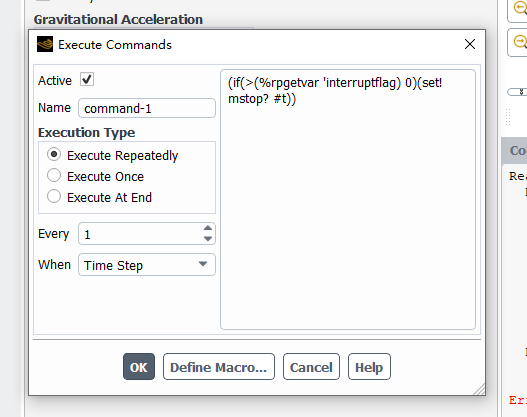Image resolution: width=527 pixels, height=417 pixels.
Task: Click the Cancel button
Action: 311,367
